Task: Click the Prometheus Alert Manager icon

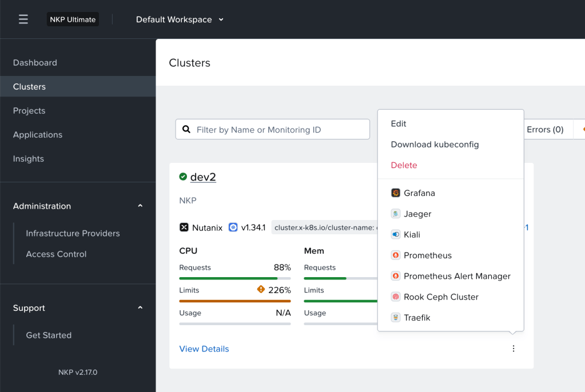Action: 395,276
